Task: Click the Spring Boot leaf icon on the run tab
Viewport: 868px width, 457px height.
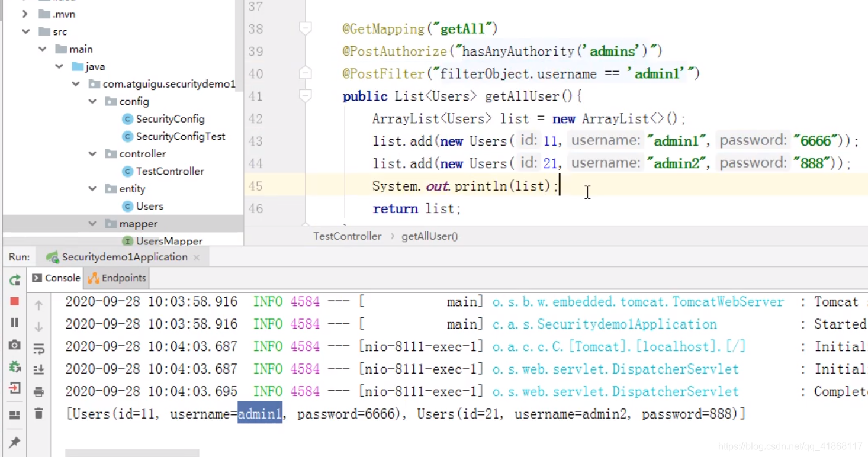Action: (53, 257)
